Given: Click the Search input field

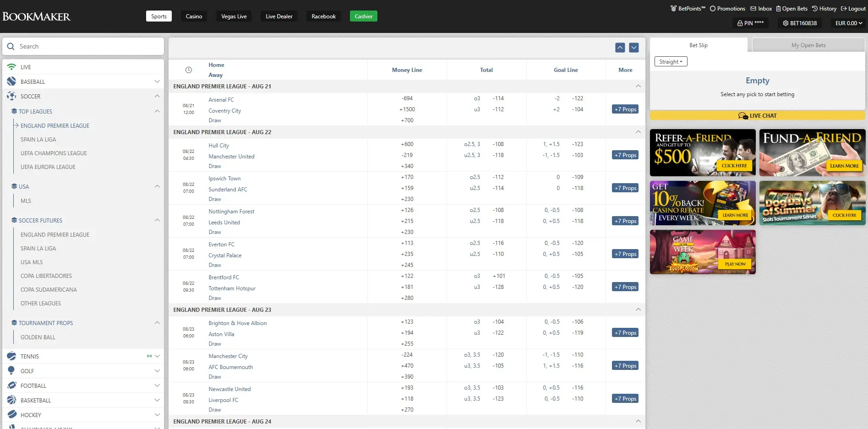Looking at the screenshot, I should click(83, 46).
